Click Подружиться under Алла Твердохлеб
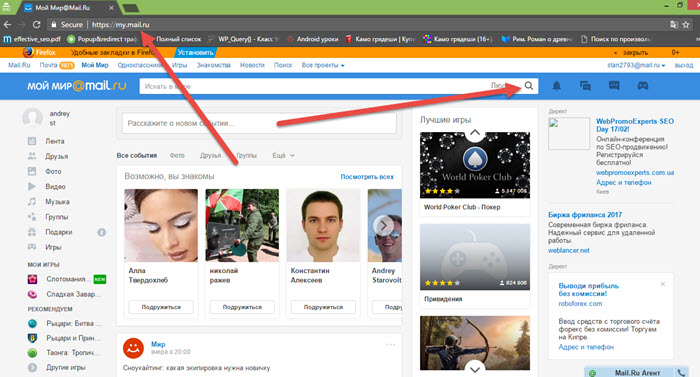This screenshot has height=377, width=700. (x=161, y=307)
